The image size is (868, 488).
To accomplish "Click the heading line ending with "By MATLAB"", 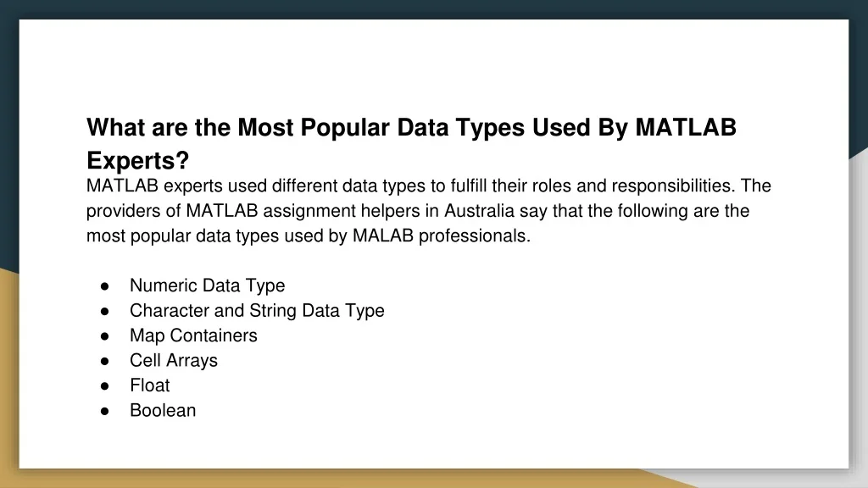I will point(411,128).
